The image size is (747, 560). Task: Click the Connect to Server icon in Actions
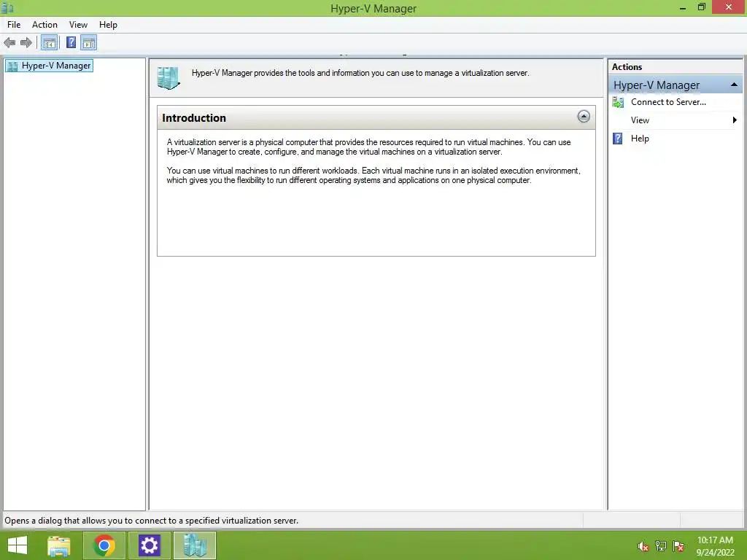click(618, 102)
